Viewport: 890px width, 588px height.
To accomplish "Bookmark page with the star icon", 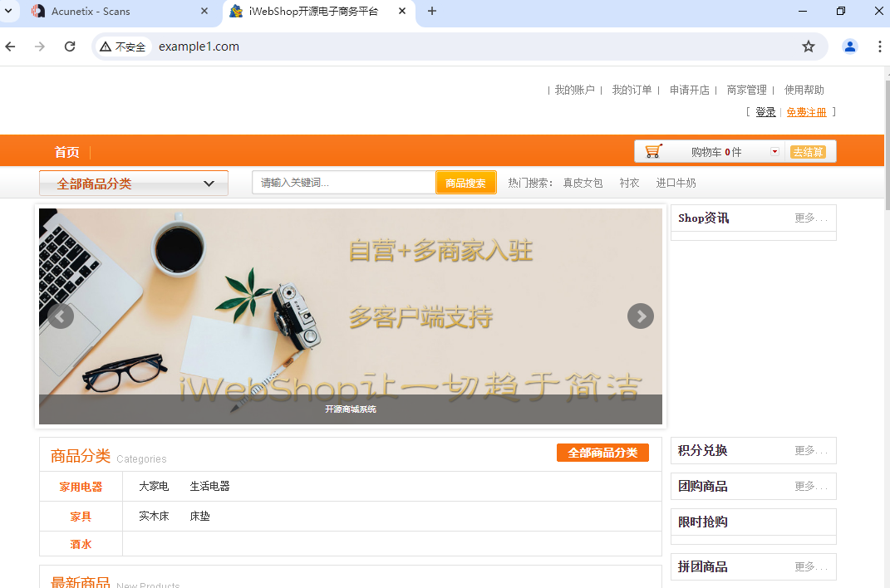I will coord(809,47).
